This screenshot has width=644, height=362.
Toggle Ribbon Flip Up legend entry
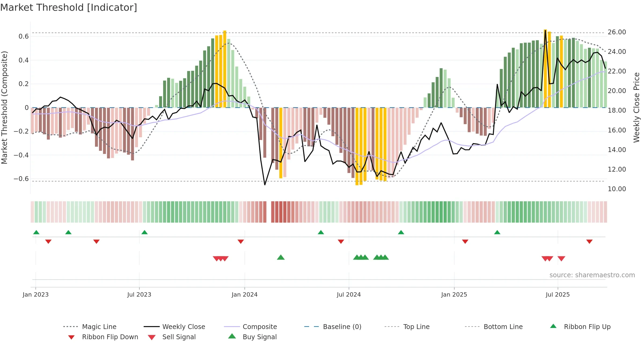click(x=580, y=327)
